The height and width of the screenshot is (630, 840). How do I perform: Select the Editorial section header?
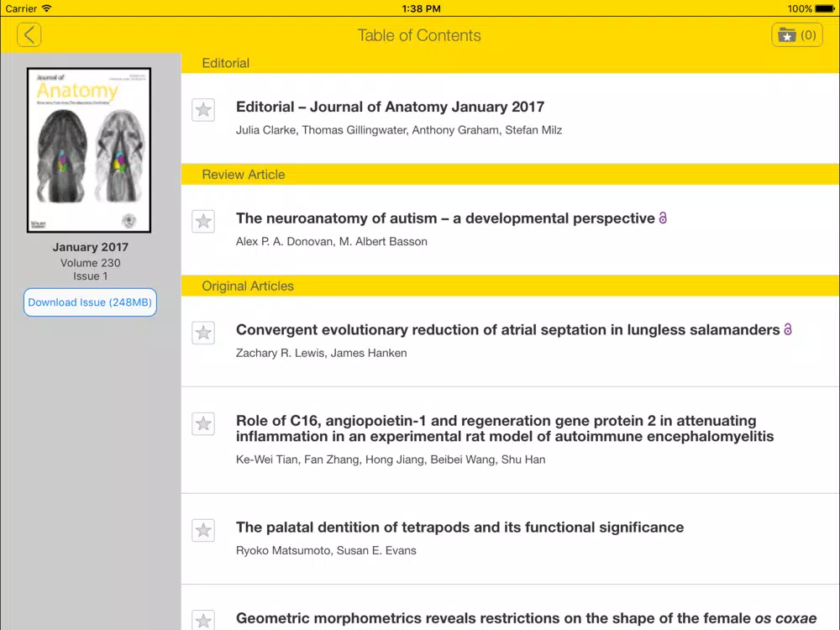(x=510, y=63)
